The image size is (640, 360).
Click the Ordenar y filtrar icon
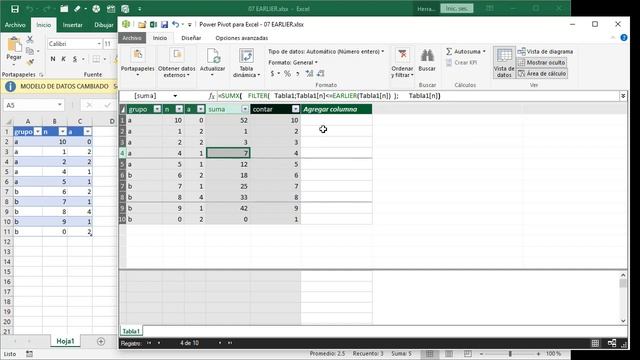click(402, 55)
